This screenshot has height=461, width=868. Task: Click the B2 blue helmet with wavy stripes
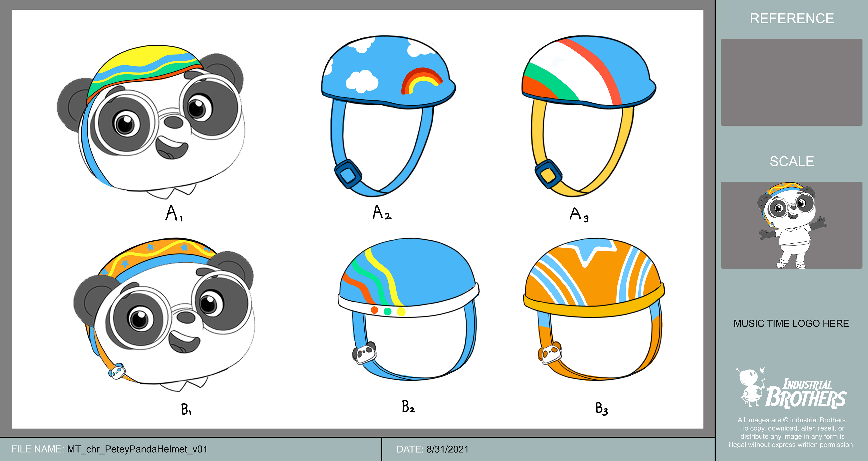tap(408, 309)
